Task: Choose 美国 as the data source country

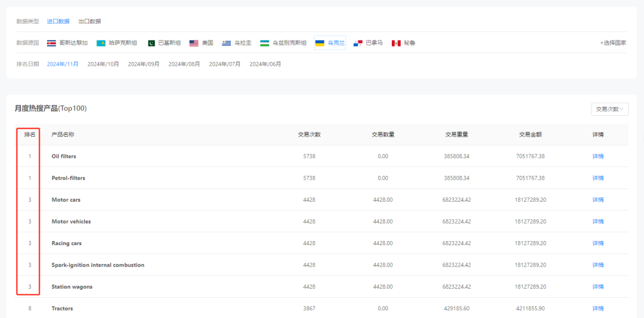Action: coord(208,43)
